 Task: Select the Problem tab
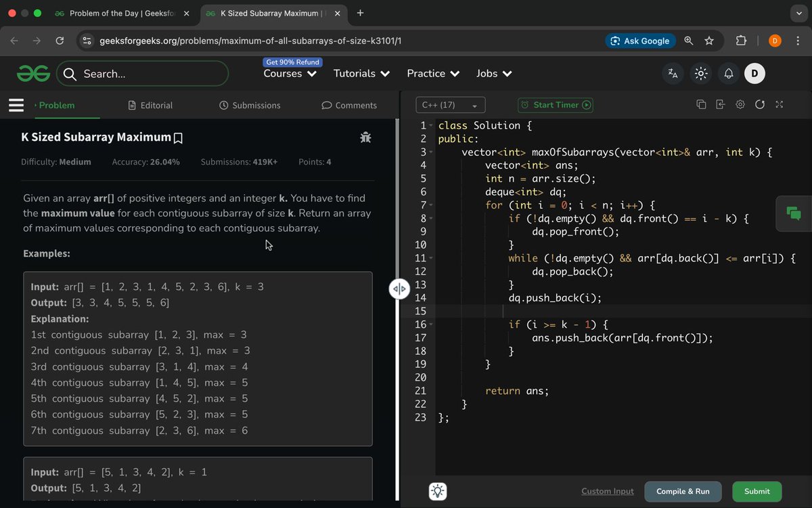coord(55,105)
